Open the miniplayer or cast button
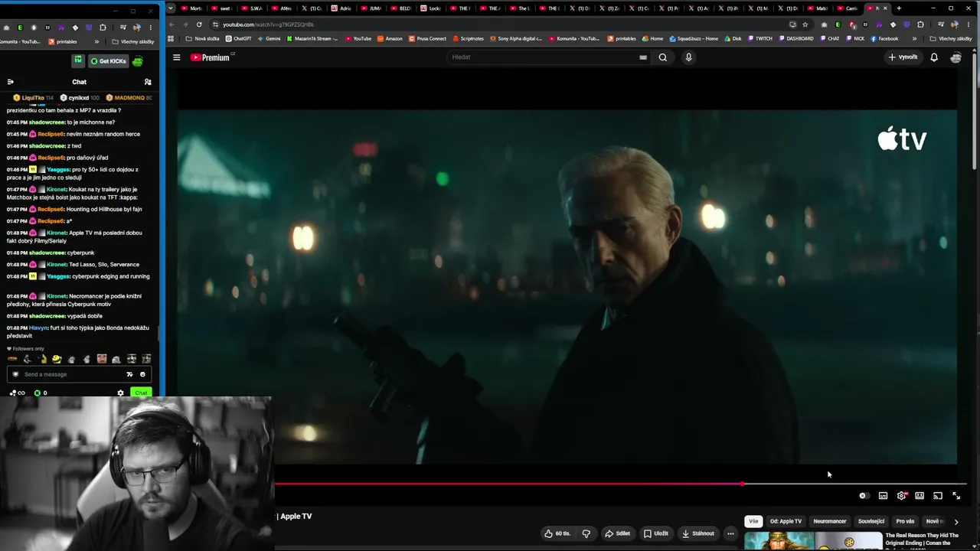Screen dimensions: 980x551 [x=938, y=496]
